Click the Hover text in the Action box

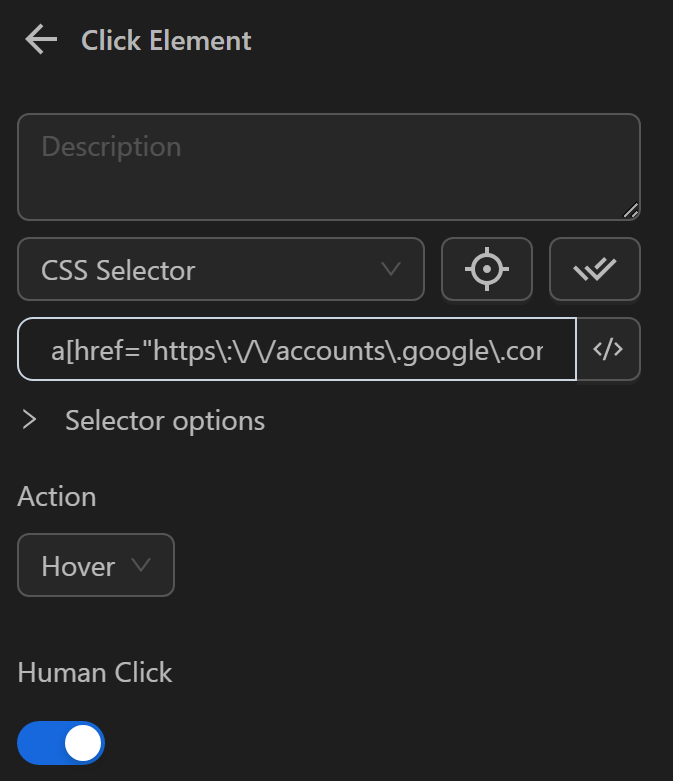coord(78,566)
